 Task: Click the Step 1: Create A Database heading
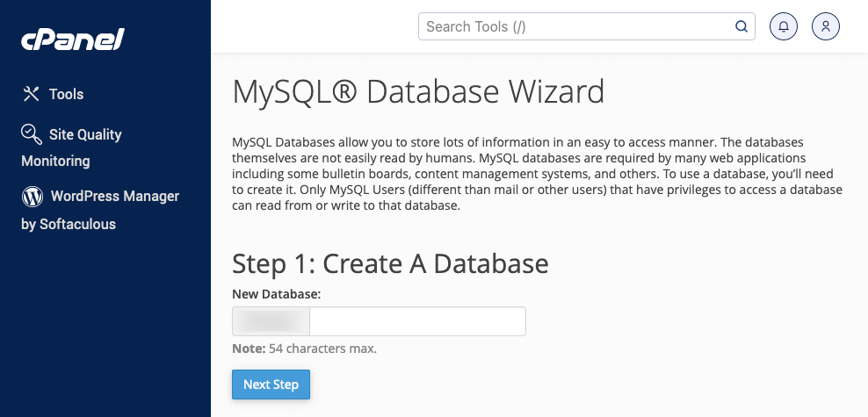pos(390,263)
